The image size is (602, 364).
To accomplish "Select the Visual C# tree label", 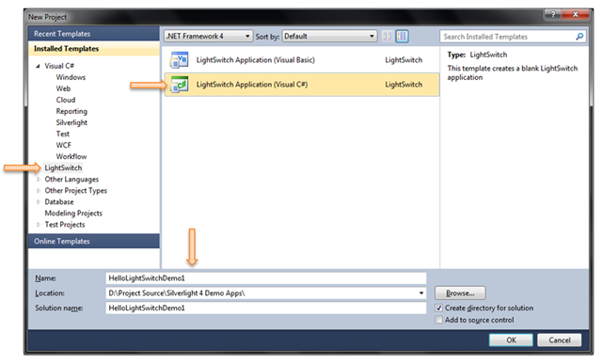I will tap(59, 66).
